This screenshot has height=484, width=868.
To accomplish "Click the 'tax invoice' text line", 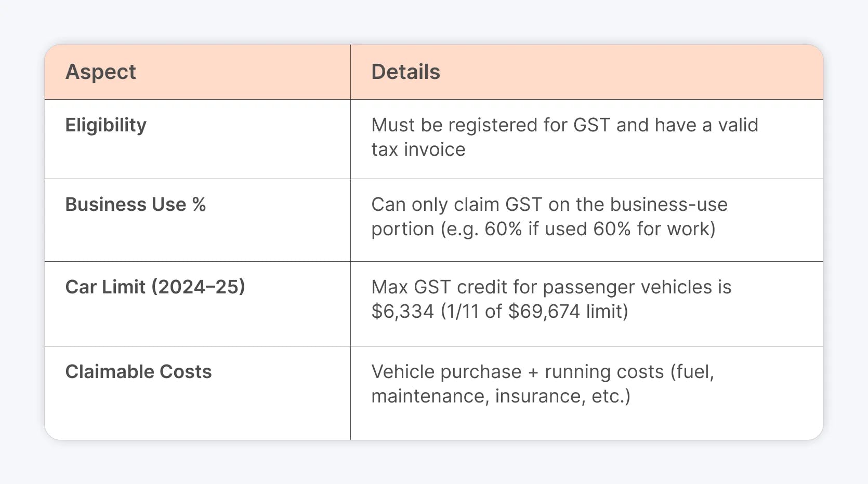I will [418, 150].
